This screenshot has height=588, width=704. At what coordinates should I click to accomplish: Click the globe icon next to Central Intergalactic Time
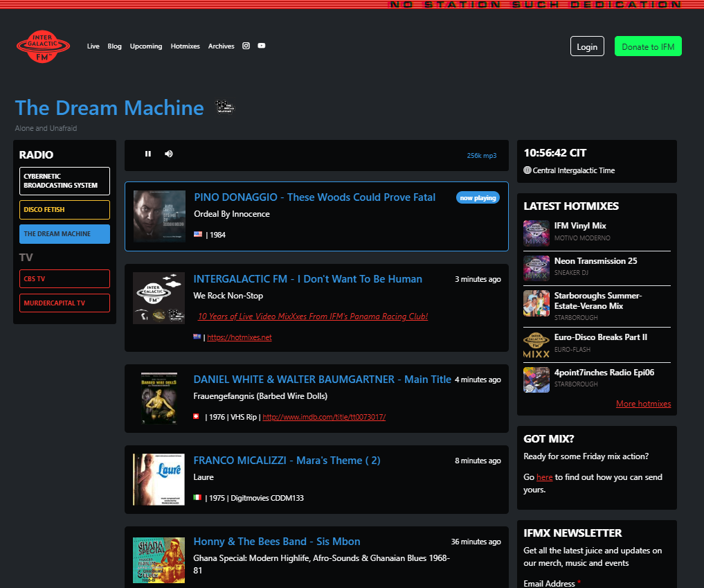(x=527, y=170)
